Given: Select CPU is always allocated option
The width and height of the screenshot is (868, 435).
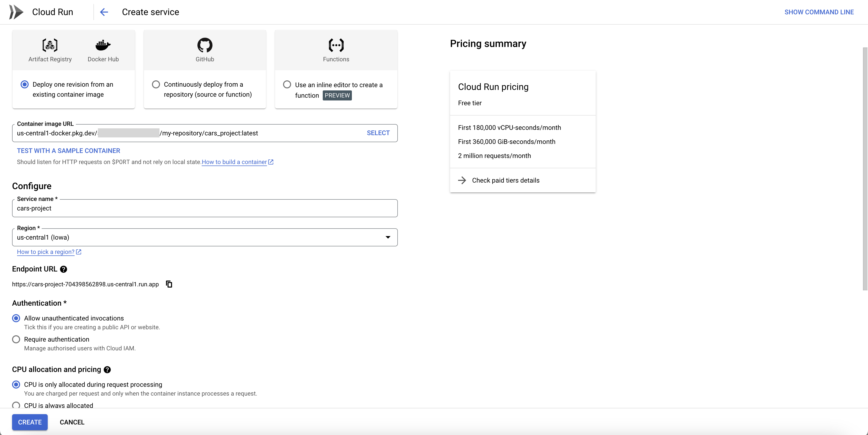Looking at the screenshot, I should [x=16, y=405].
